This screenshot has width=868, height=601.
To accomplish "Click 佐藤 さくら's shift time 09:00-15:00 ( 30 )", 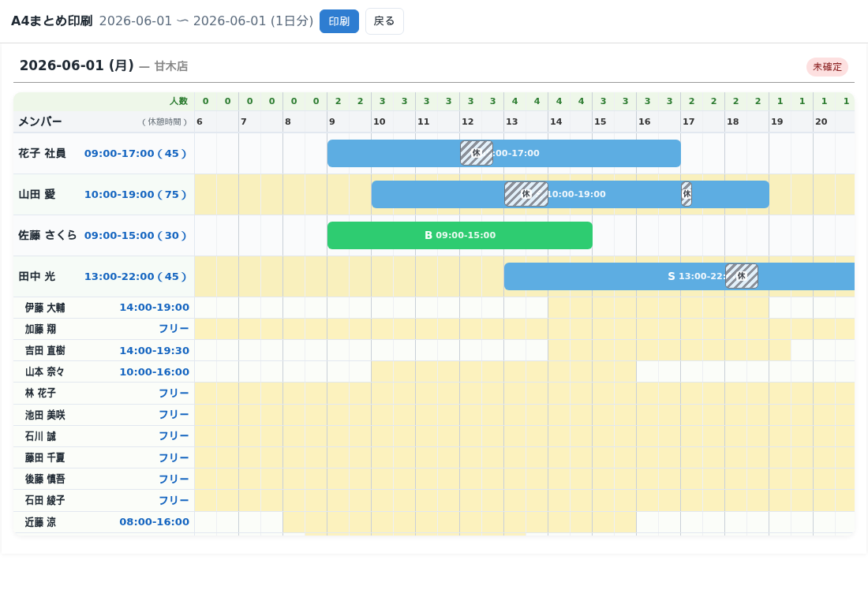I will click(135, 235).
